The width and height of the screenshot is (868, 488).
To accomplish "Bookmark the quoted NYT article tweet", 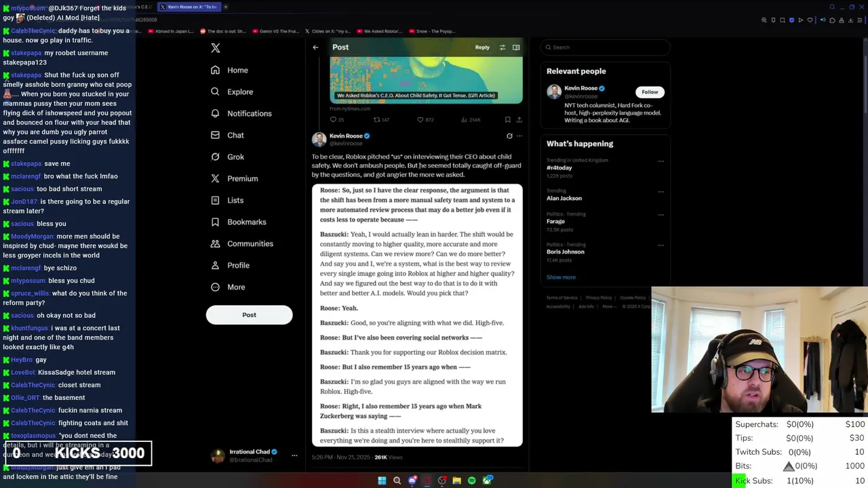I will (x=507, y=120).
